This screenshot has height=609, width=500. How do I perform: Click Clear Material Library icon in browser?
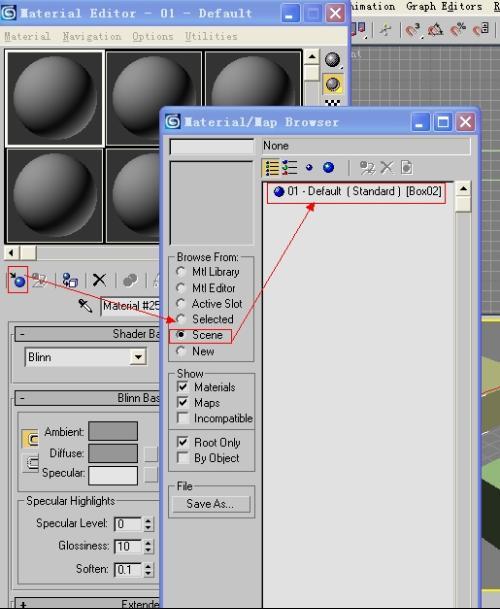pyautogui.click(x=406, y=168)
